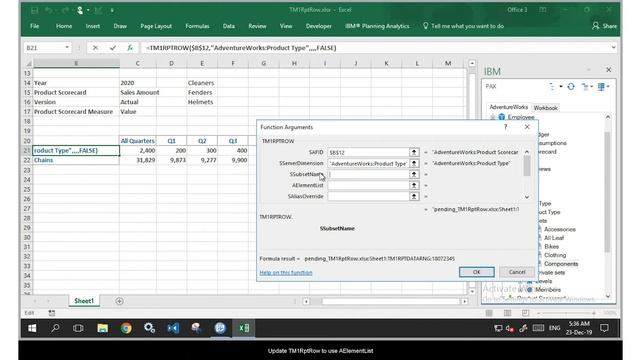
Task: Confirm formula entry with the checkmark icon
Action: (113, 48)
